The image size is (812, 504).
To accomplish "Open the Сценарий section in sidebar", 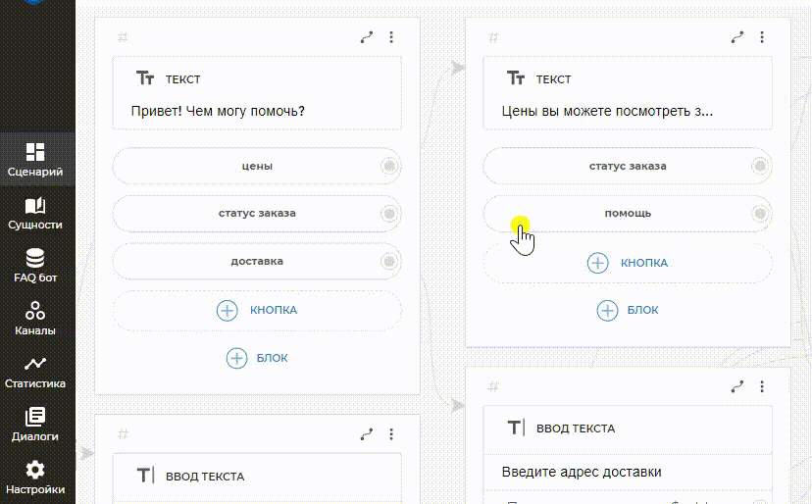I will 35,160.
